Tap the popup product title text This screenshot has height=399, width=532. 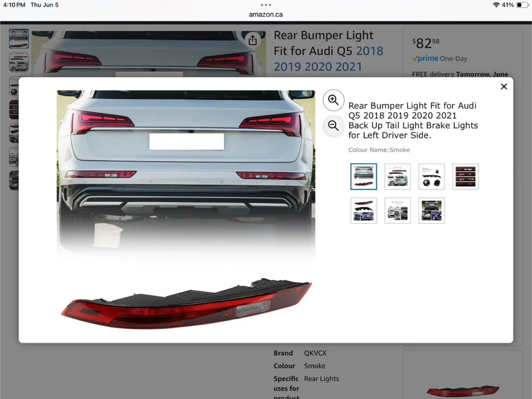[x=413, y=121]
